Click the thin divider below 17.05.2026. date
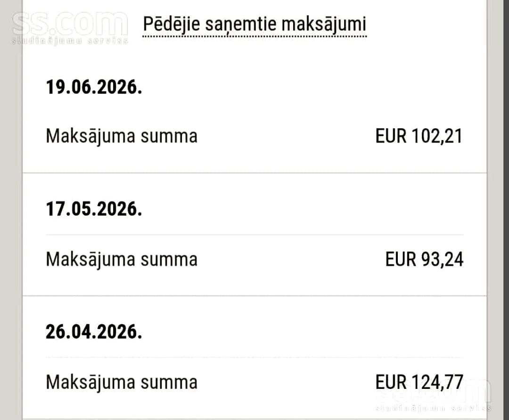 (x=255, y=234)
